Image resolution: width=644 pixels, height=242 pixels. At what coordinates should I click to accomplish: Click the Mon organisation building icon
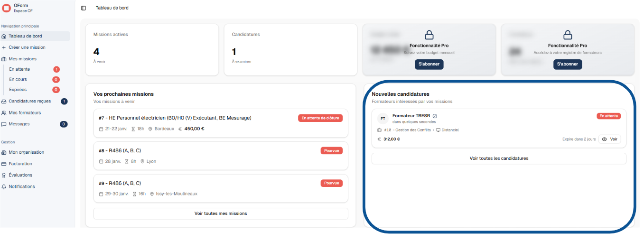pos(4,152)
